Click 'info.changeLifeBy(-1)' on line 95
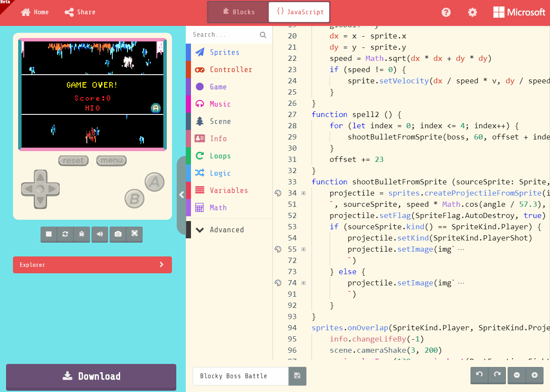550x392 pixels. [377, 339]
